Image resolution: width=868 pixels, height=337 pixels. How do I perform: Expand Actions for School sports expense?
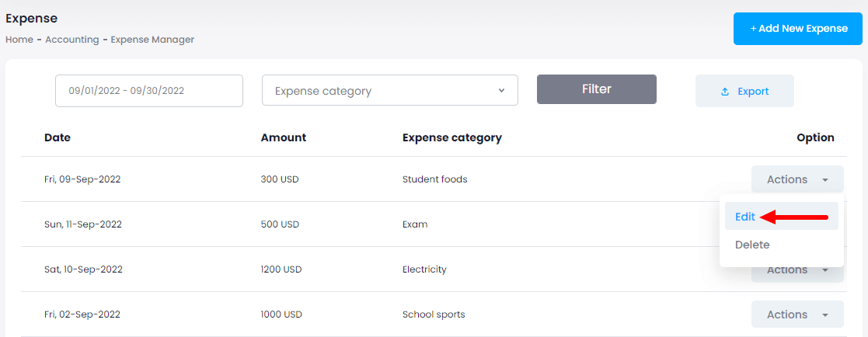pos(797,314)
